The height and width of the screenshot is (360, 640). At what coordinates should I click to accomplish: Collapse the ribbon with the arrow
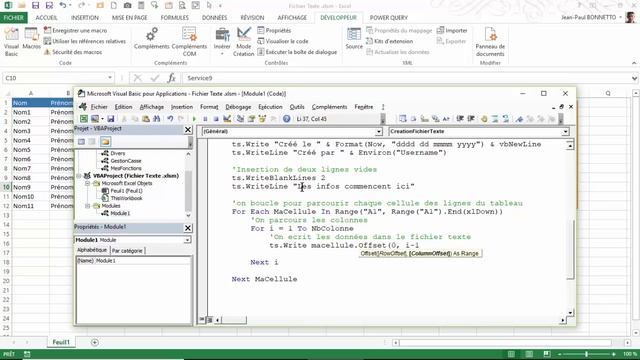click(634, 63)
